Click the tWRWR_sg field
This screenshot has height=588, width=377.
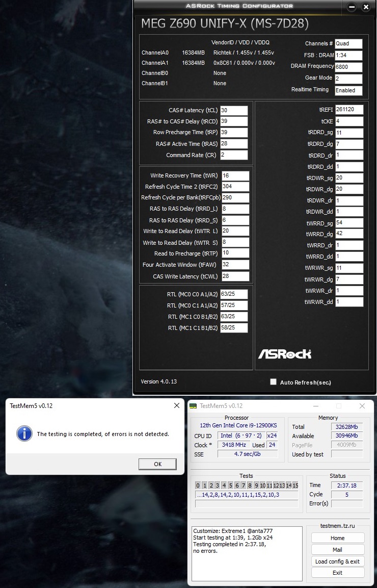point(349,268)
